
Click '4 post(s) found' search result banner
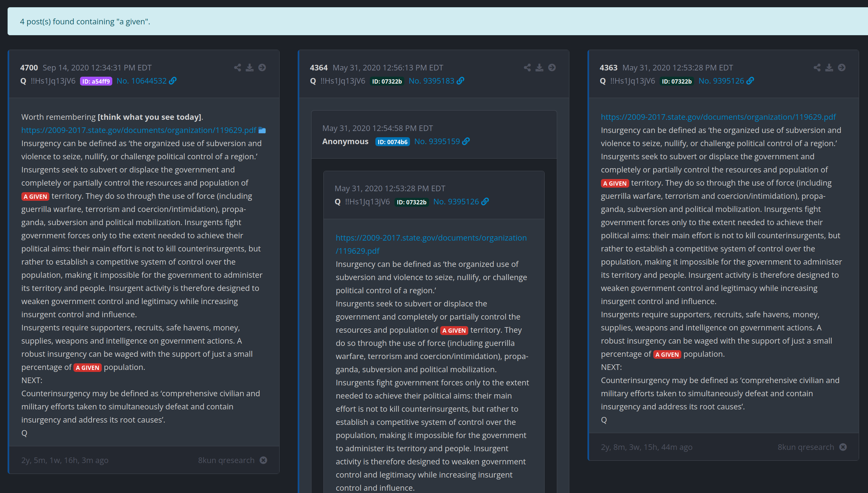[x=438, y=21]
